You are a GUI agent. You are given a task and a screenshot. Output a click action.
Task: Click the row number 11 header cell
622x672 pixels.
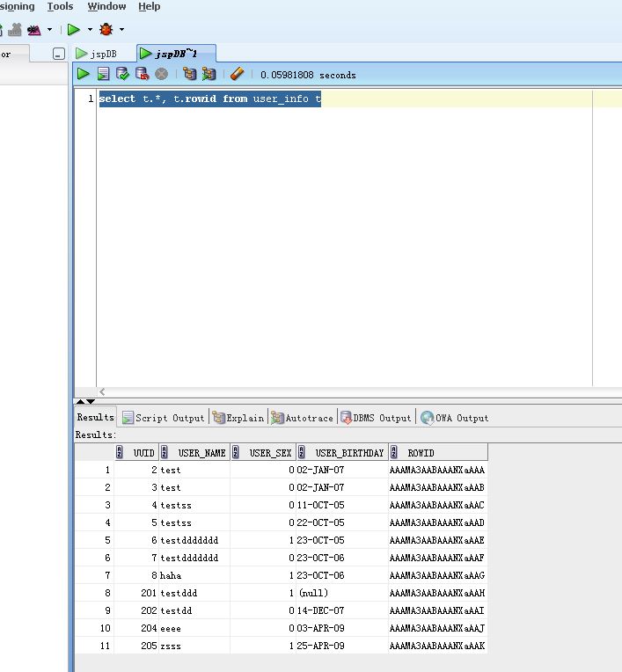(x=95, y=646)
